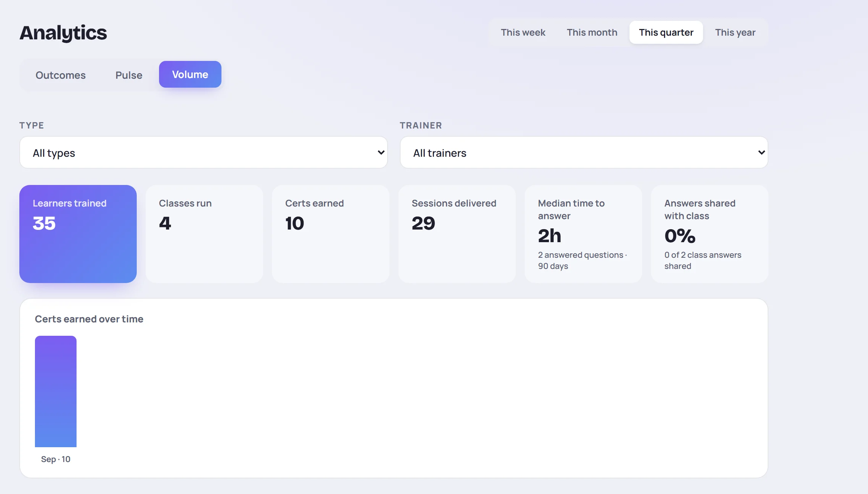
Task: Click the 'Sep · 10' chart label
Action: tap(56, 459)
